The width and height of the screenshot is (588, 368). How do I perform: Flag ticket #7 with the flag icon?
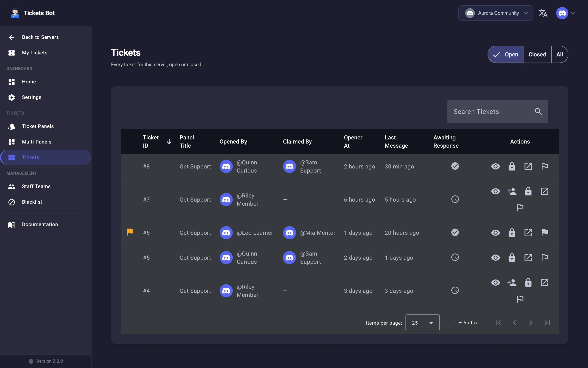(520, 208)
